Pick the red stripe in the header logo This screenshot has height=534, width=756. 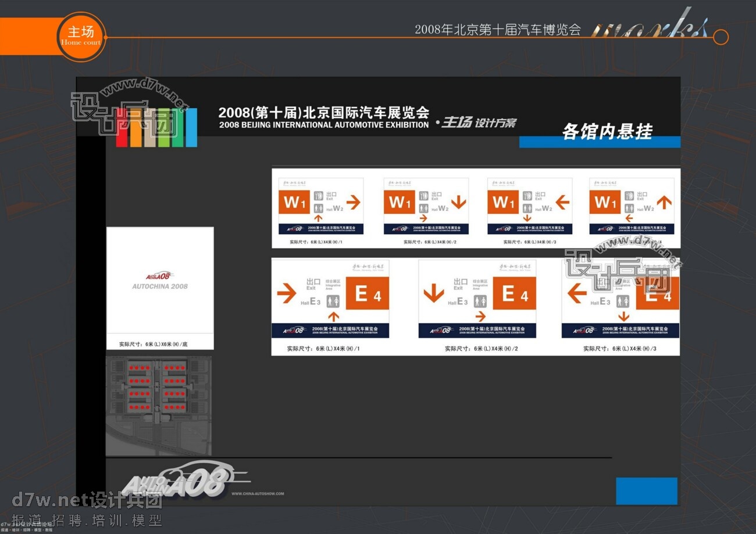[122, 128]
